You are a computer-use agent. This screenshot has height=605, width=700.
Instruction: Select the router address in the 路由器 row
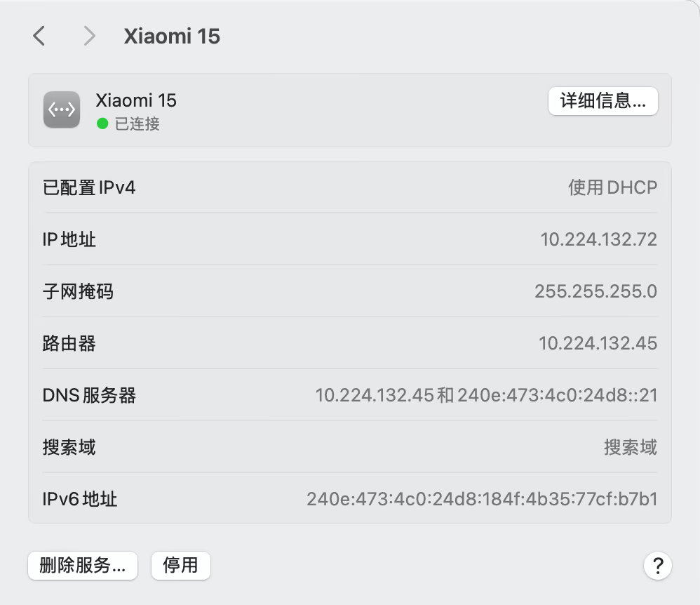598,343
